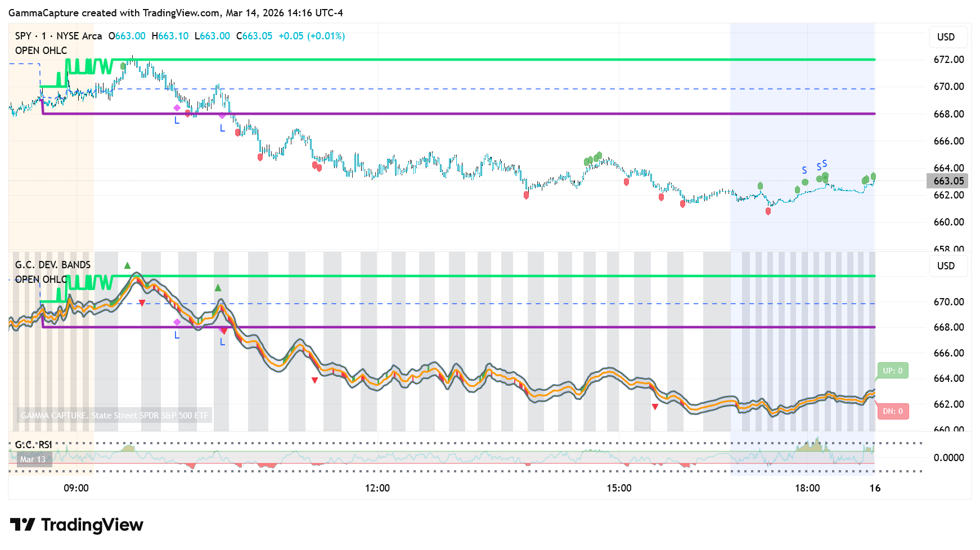Click the 664.00 label on the deviation bands axis
This screenshot has width=980, height=550.
(x=949, y=378)
